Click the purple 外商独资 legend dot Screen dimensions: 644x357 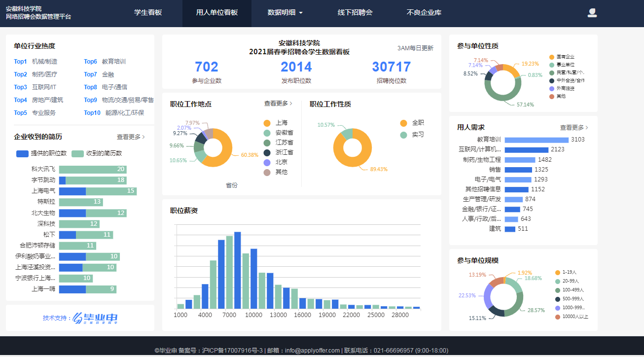click(x=552, y=89)
